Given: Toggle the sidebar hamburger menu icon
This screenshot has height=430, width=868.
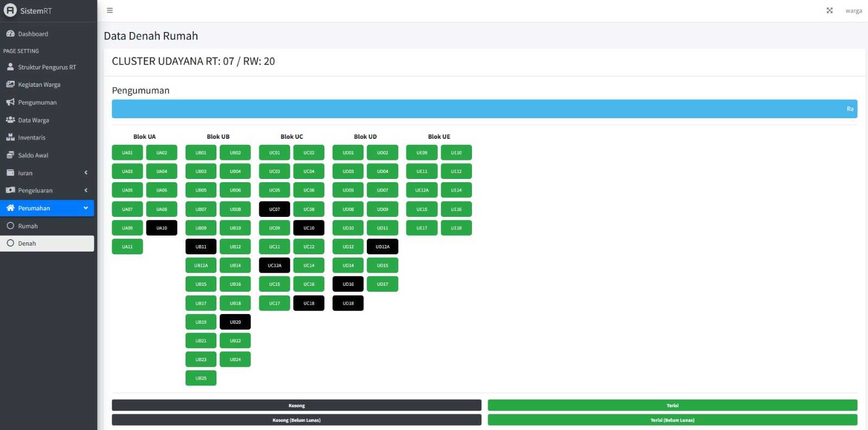Looking at the screenshot, I should click(x=110, y=10).
